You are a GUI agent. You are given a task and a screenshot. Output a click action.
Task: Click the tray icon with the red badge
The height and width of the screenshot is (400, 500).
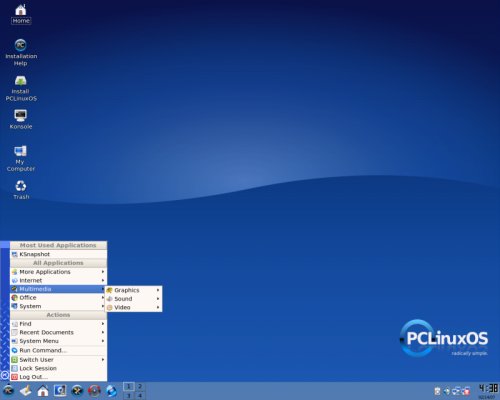pos(466,391)
